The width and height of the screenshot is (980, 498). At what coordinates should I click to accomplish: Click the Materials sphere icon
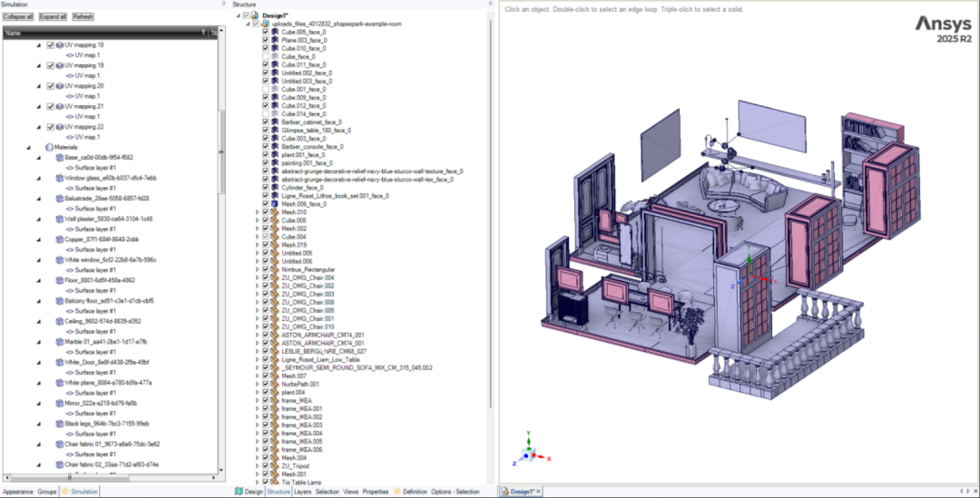click(49, 147)
